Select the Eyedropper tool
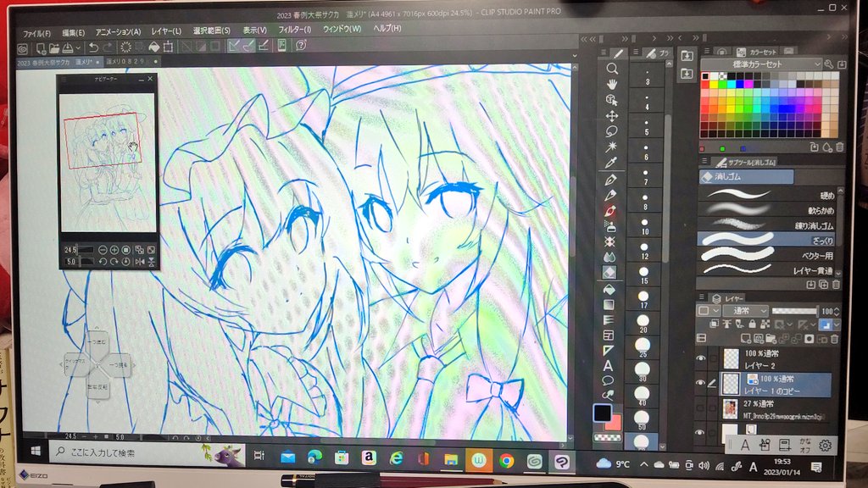The image size is (868, 488). [x=611, y=163]
